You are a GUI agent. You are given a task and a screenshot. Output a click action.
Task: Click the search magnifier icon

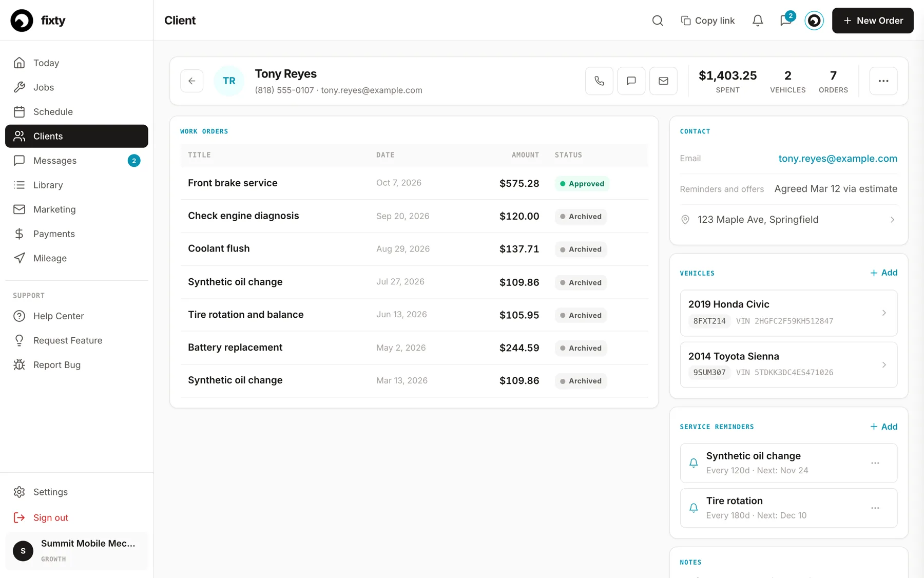pyautogui.click(x=658, y=21)
